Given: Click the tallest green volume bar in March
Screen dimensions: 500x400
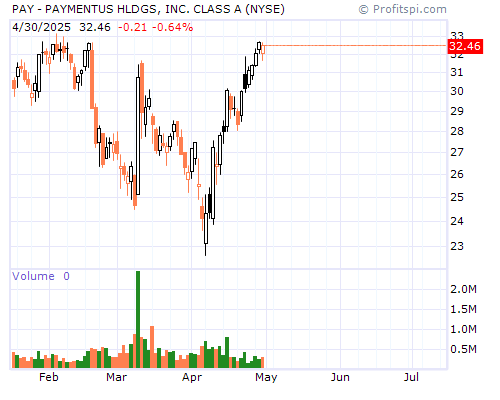Looking at the screenshot, I should [x=138, y=319].
